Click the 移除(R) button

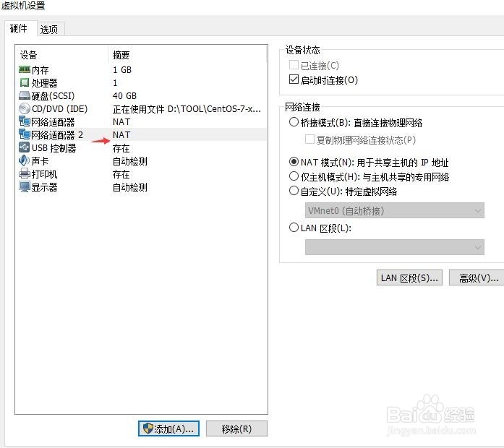point(236,428)
